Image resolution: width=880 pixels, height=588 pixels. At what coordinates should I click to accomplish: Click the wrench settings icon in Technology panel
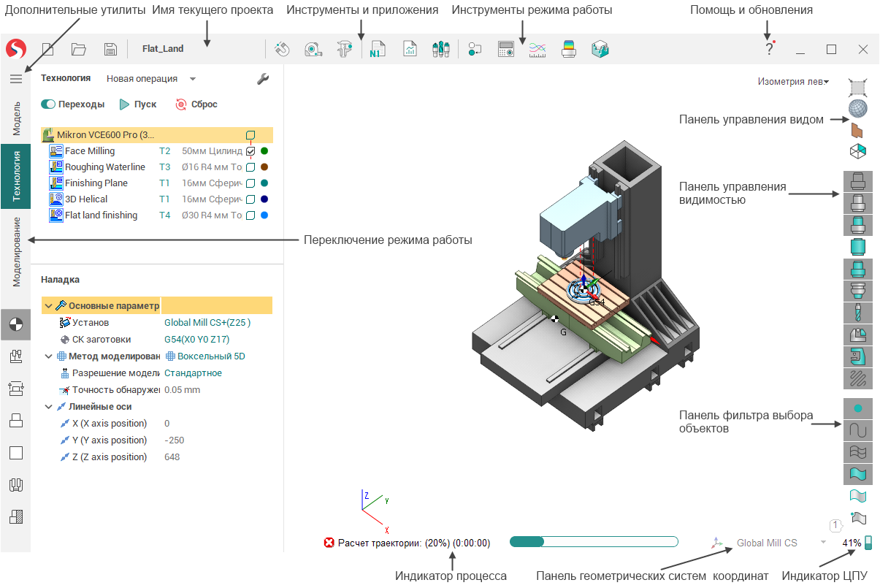click(x=264, y=79)
